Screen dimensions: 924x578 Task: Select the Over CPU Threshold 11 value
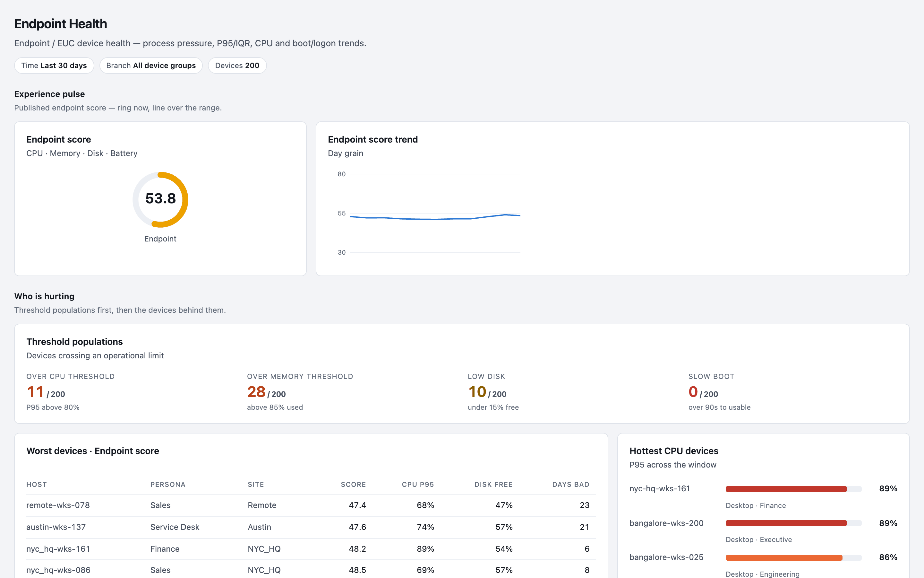tap(35, 392)
